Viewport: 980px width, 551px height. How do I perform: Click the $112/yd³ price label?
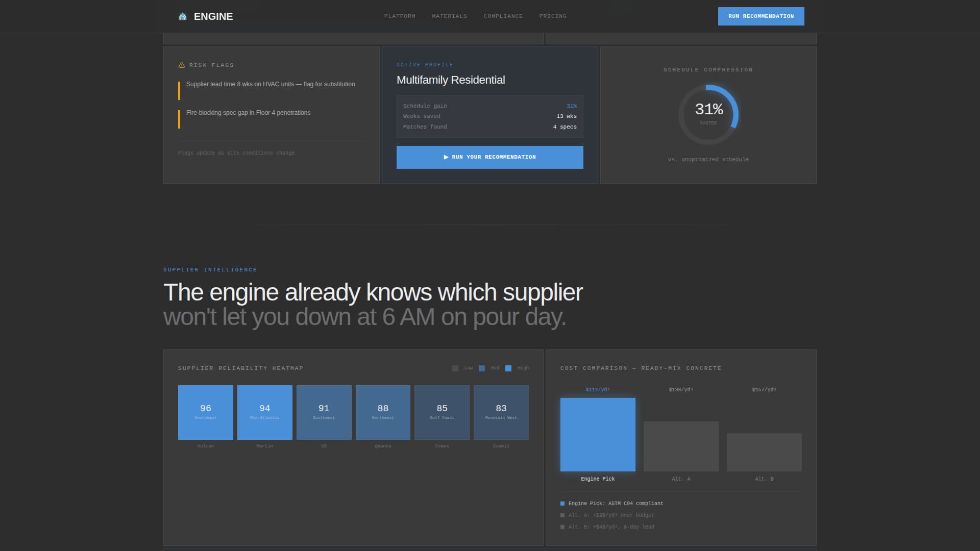[x=598, y=390]
